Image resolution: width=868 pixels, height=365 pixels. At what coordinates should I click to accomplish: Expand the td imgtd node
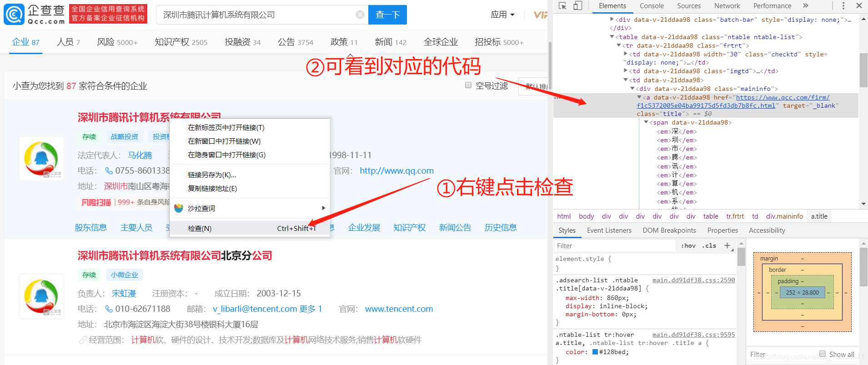(626, 70)
